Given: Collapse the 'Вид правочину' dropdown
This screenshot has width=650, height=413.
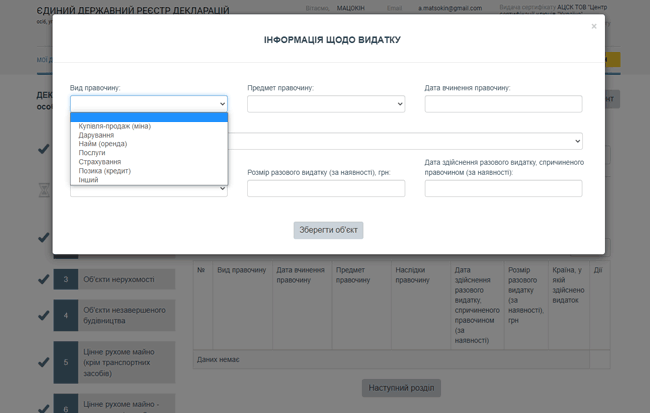Looking at the screenshot, I should point(149,104).
